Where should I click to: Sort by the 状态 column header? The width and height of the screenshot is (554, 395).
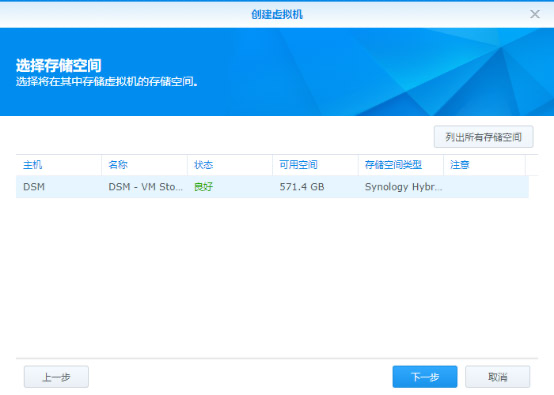[230, 165]
